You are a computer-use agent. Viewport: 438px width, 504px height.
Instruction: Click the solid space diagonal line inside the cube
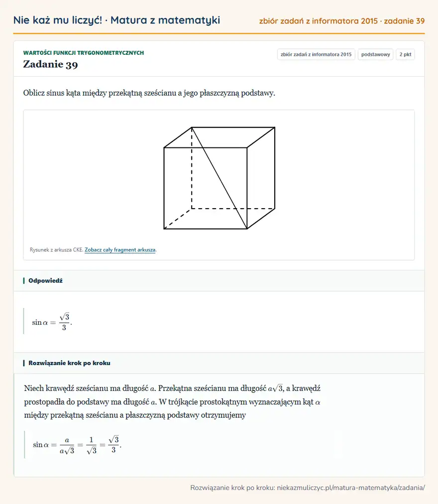pyautogui.click(x=219, y=178)
